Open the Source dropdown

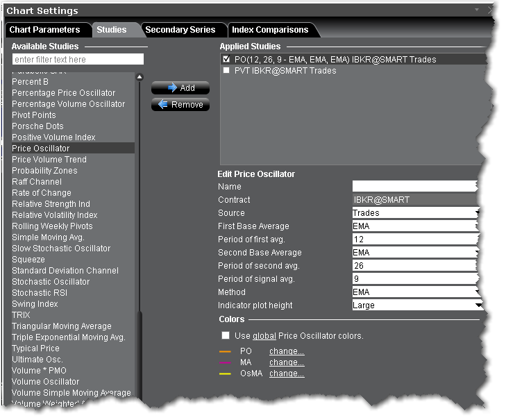[415, 213]
